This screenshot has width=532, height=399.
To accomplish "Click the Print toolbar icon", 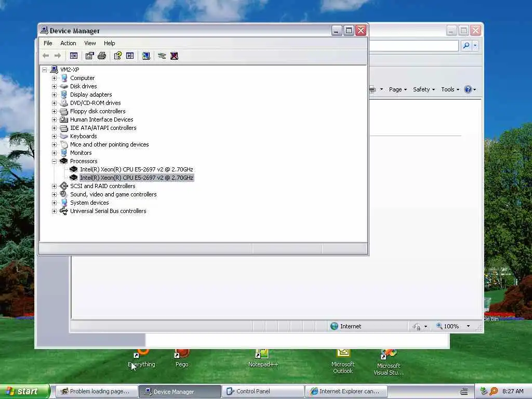I will coord(102,56).
